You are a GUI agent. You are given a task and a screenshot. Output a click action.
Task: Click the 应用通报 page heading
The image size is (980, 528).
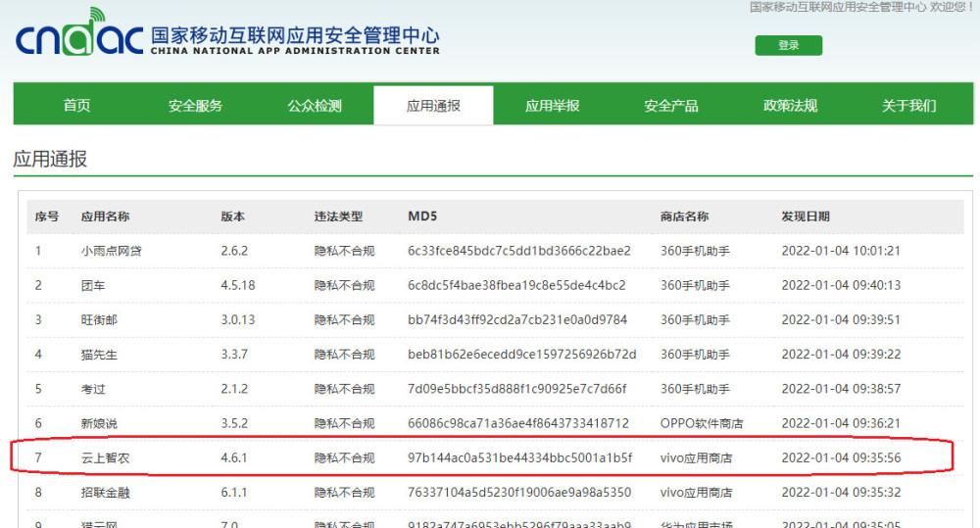tap(50, 159)
